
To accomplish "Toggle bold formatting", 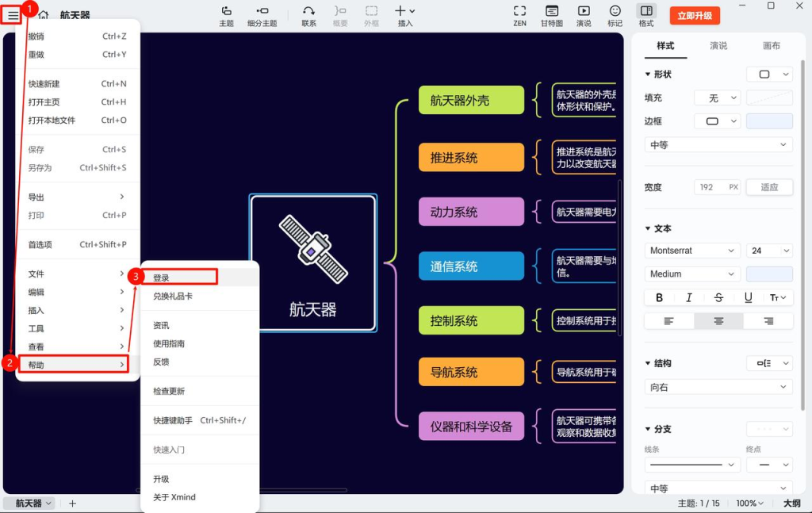I will (x=659, y=297).
